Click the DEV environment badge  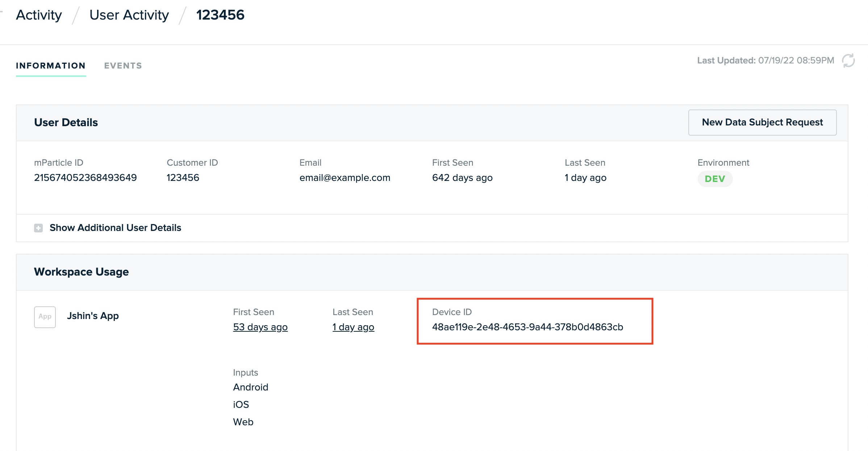point(715,179)
